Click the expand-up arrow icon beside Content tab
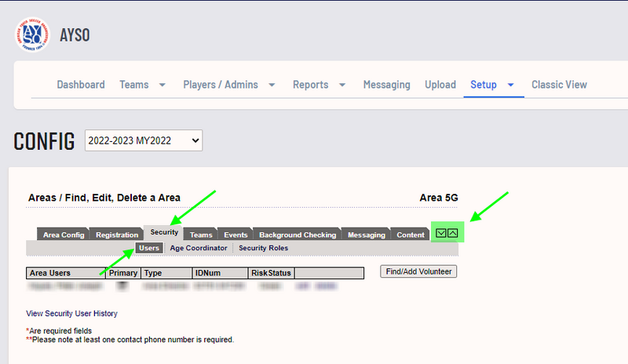This screenshot has width=628, height=364. 453,233
